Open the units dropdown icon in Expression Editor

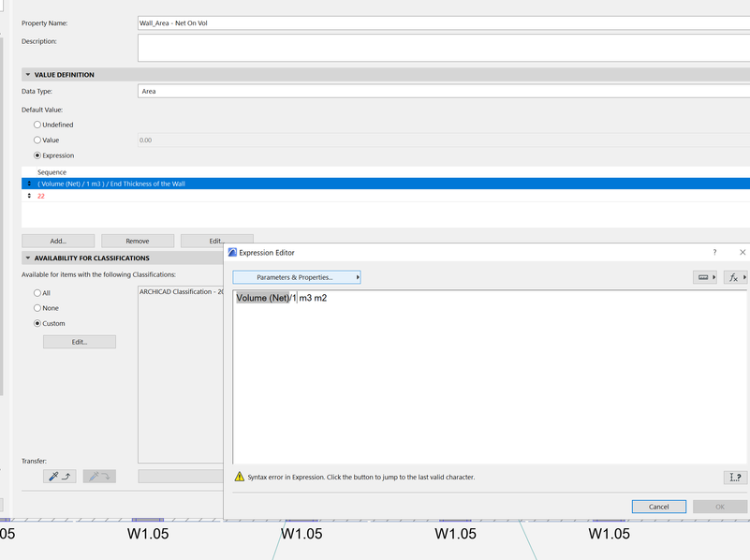pyautogui.click(x=704, y=277)
